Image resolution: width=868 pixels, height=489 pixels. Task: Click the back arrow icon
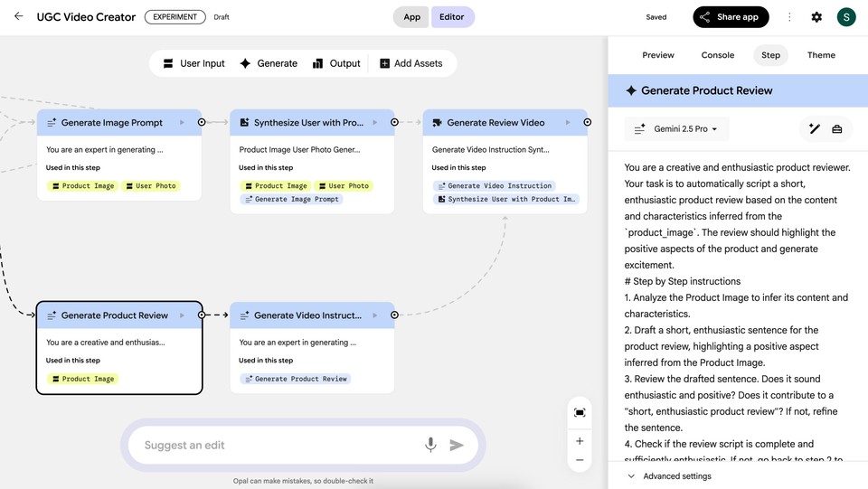pos(18,16)
